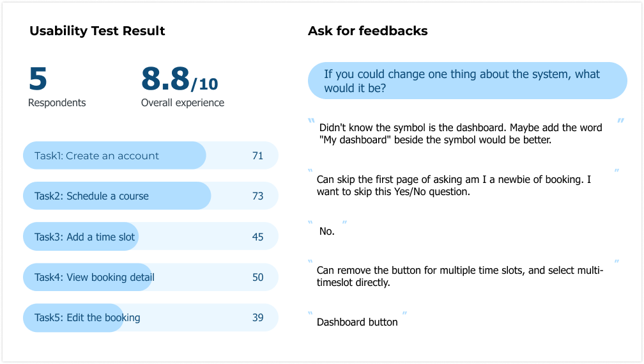Click the skip Yes/No question feedback
This screenshot has height=364, width=644.
point(454,185)
